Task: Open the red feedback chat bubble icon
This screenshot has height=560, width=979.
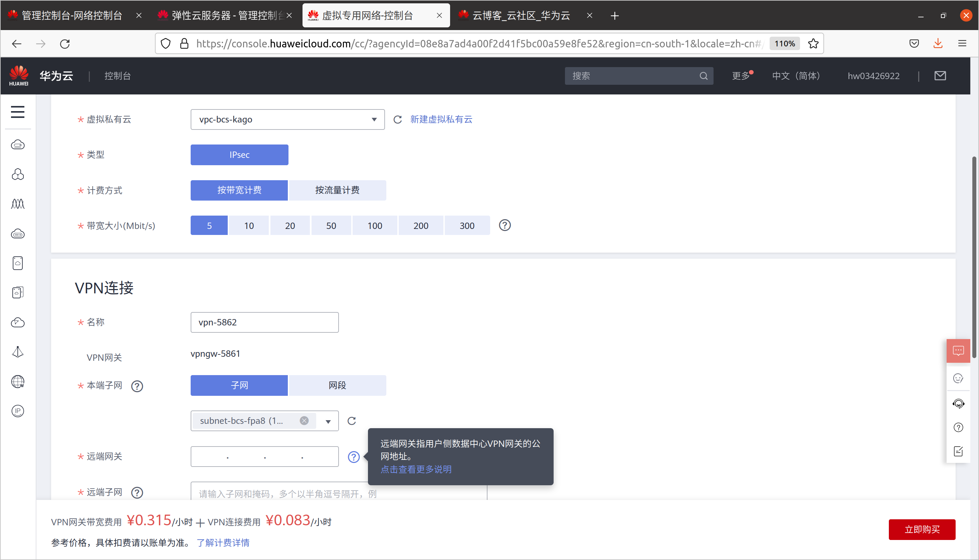Action: (x=959, y=350)
